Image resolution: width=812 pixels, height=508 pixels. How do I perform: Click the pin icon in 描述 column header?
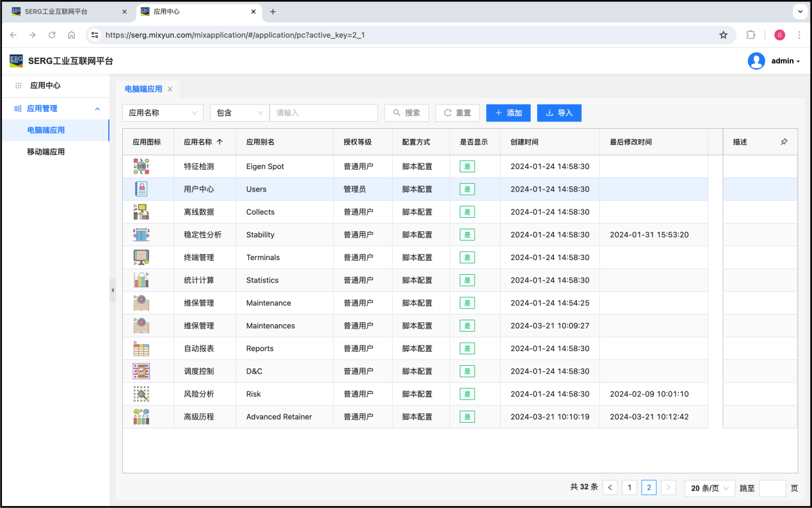(x=784, y=142)
